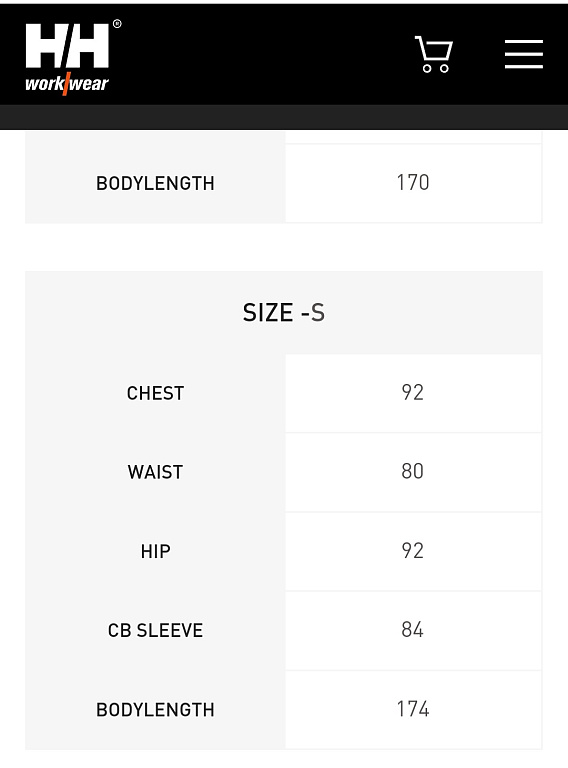The height and width of the screenshot is (768, 568).
Task: Select the bodylength value 174
Action: (x=413, y=709)
